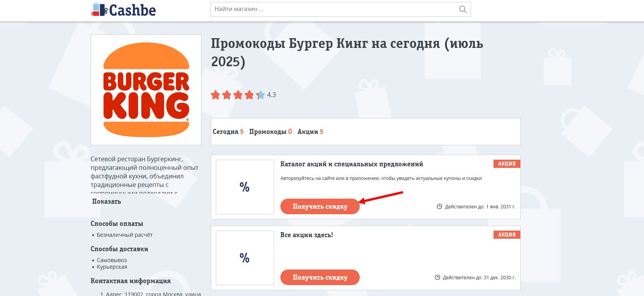Image resolution: width=644 pixels, height=296 pixels.
Task: Click 'Курьерская' delivery item
Action: 112,267
